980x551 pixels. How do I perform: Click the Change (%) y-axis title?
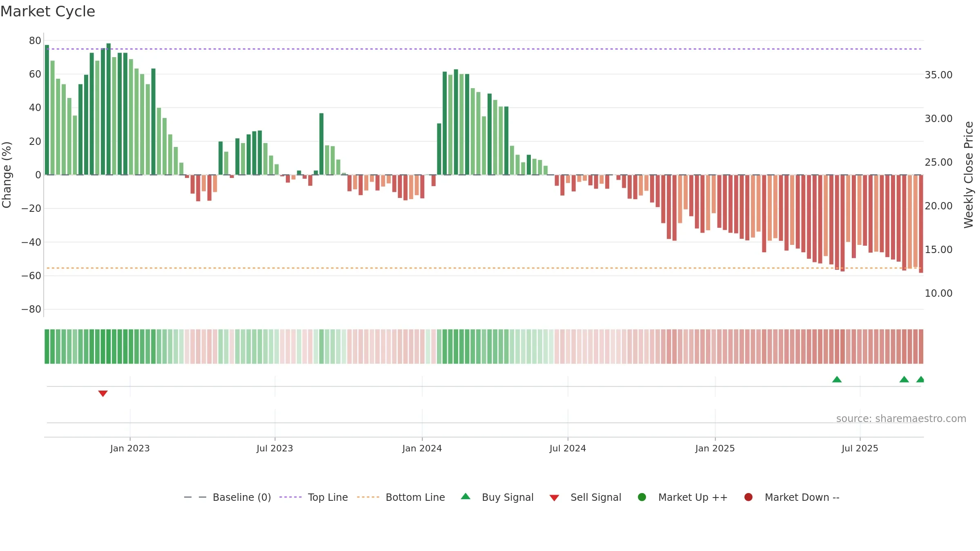(x=7, y=175)
